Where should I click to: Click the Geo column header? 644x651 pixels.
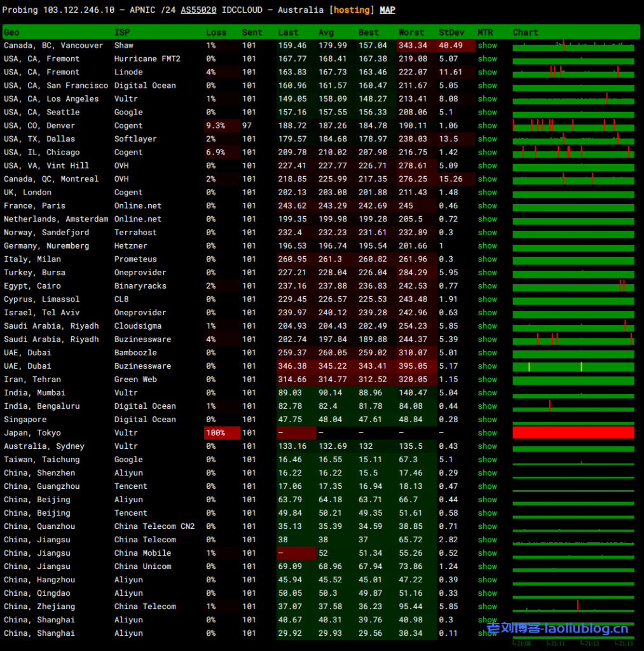click(x=11, y=32)
